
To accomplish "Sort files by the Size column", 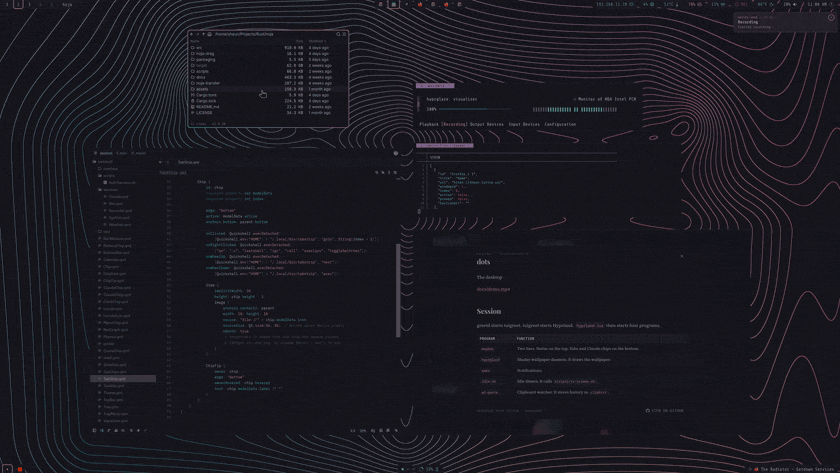I will point(299,41).
